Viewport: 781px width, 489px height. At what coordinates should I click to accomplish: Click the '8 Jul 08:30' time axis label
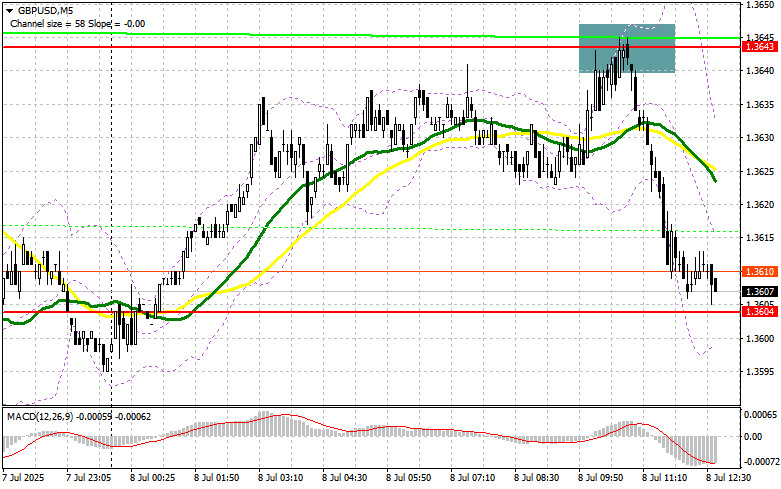tap(536, 478)
